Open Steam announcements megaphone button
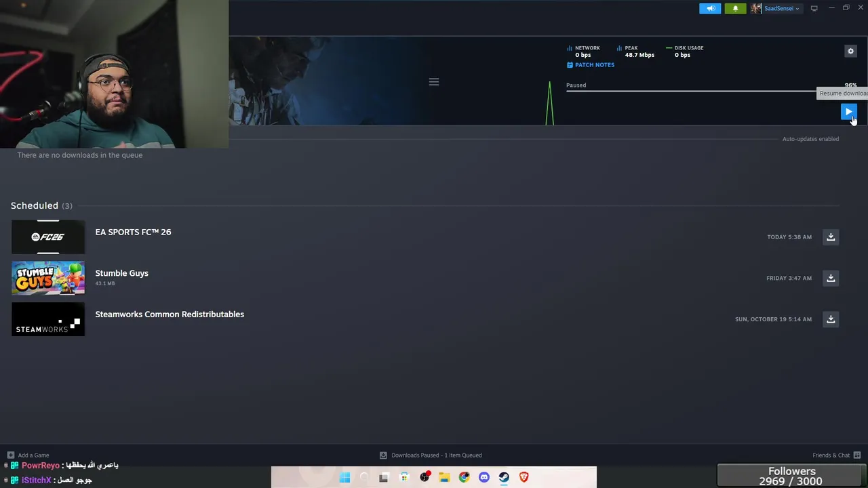868x488 pixels. pos(710,9)
